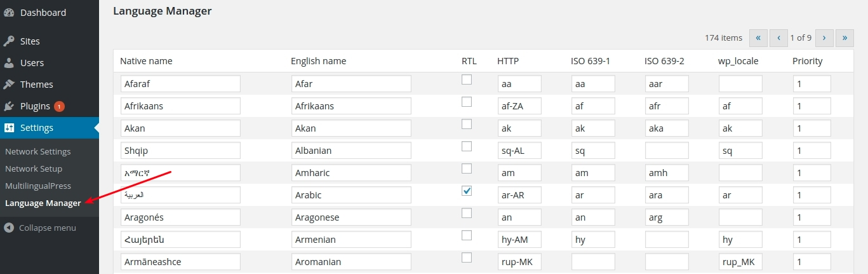Image resolution: width=868 pixels, height=274 pixels.
Task: Edit English name field Aromanian
Action: pos(351,262)
